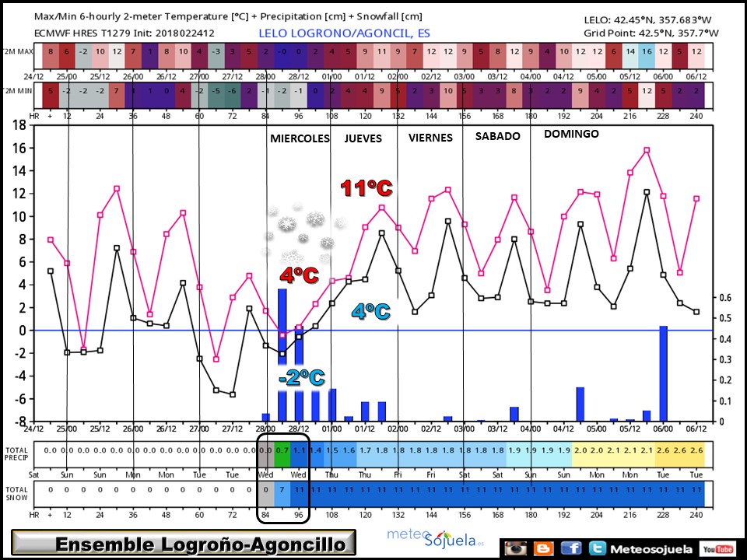Click the -3 cell in T2M MAX row
This screenshot has height=560, width=747.
click(216, 56)
